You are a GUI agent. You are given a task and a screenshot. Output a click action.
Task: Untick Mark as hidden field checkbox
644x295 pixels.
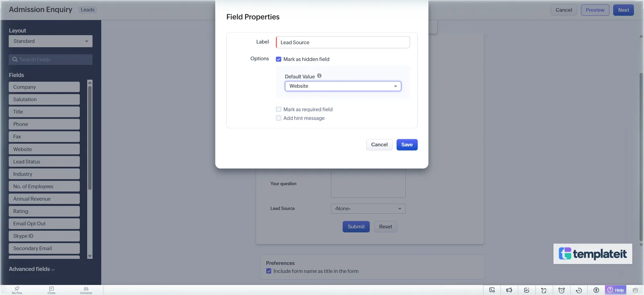tap(279, 59)
